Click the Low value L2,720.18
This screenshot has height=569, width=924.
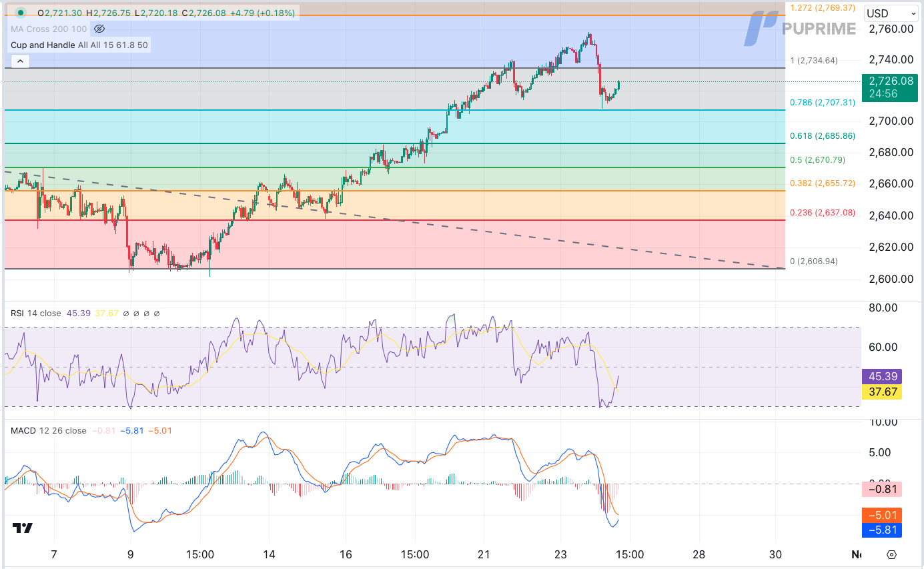point(156,13)
